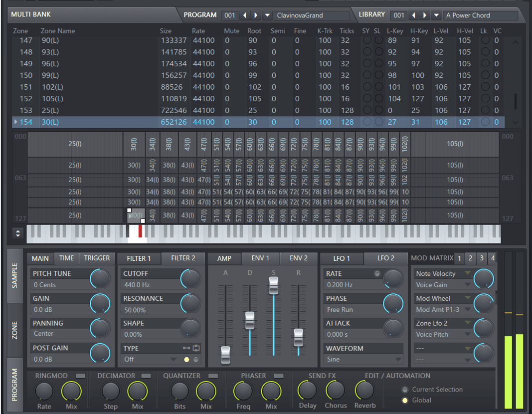Click the Phaser Freq knob
Image resolution: width=532 pixels, height=414 pixels.
pyautogui.click(x=243, y=391)
